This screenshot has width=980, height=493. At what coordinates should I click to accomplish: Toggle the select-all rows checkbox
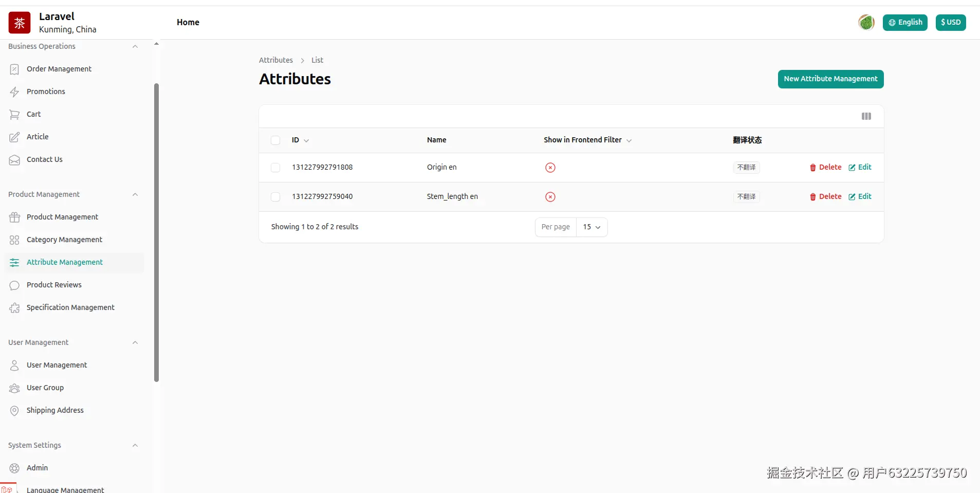(275, 140)
